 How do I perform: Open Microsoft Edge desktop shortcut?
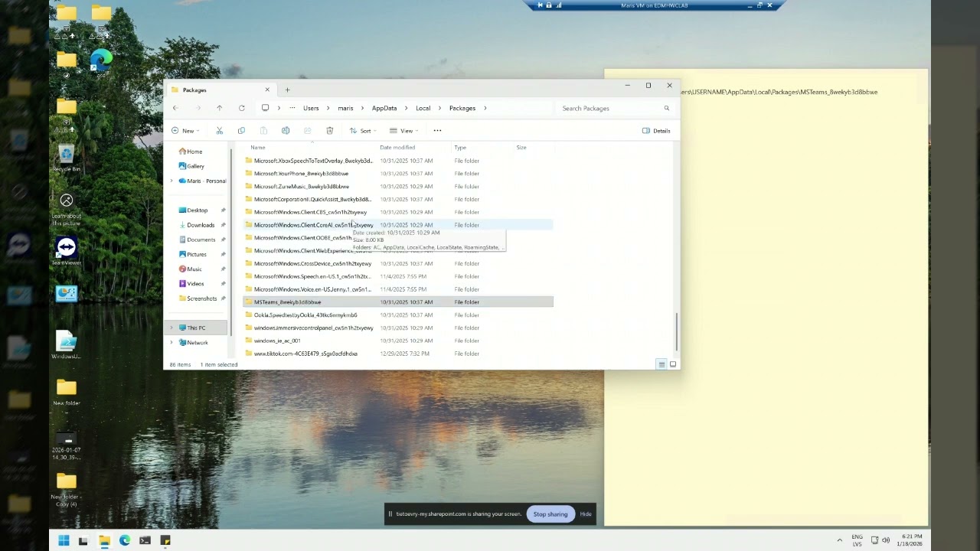click(x=101, y=63)
